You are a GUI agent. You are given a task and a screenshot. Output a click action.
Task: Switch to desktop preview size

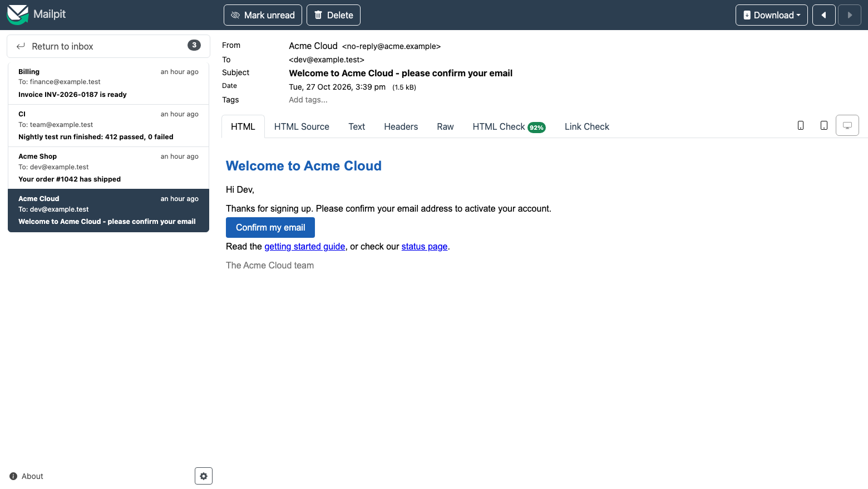click(x=847, y=125)
